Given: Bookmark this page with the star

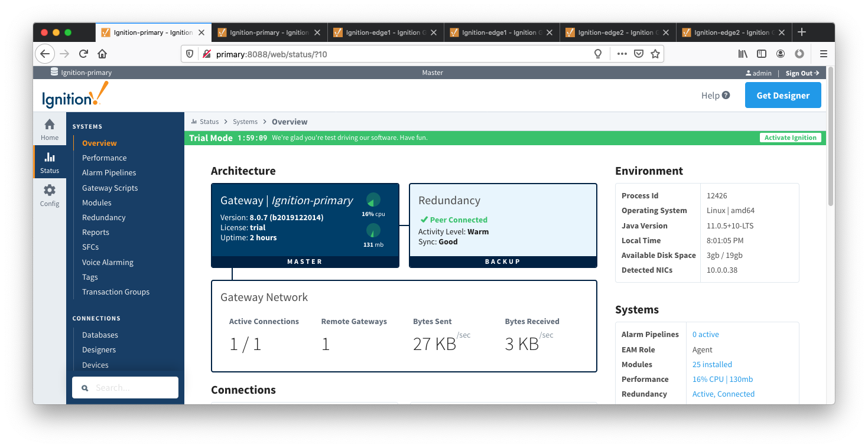Looking at the screenshot, I should (x=655, y=54).
